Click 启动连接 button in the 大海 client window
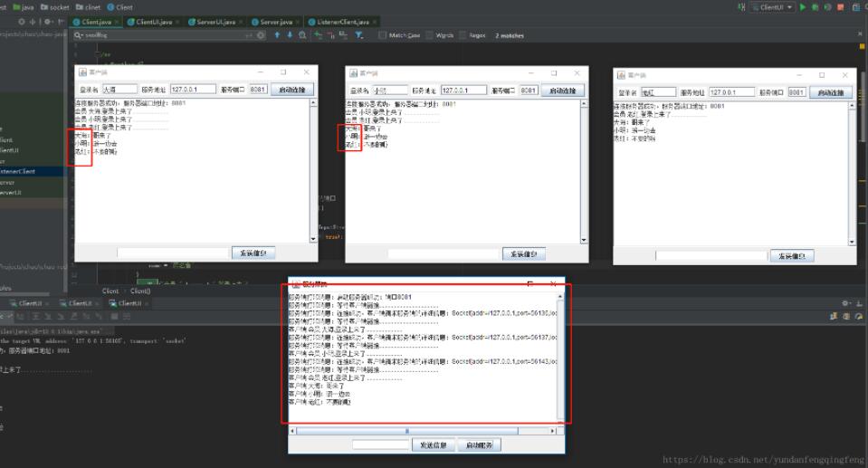 tap(291, 90)
